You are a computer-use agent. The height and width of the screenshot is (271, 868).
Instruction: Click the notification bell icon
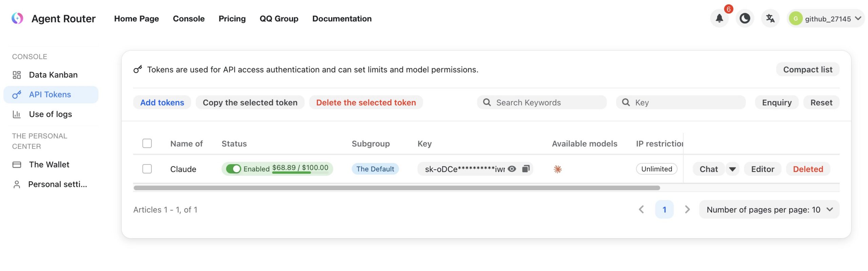[x=719, y=19]
